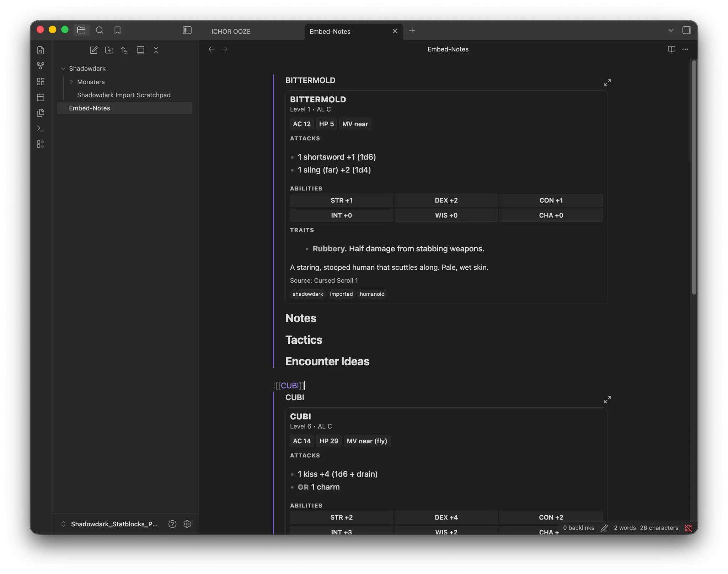Click the 'DEX +4' ability cell

[x=446, y=517]
